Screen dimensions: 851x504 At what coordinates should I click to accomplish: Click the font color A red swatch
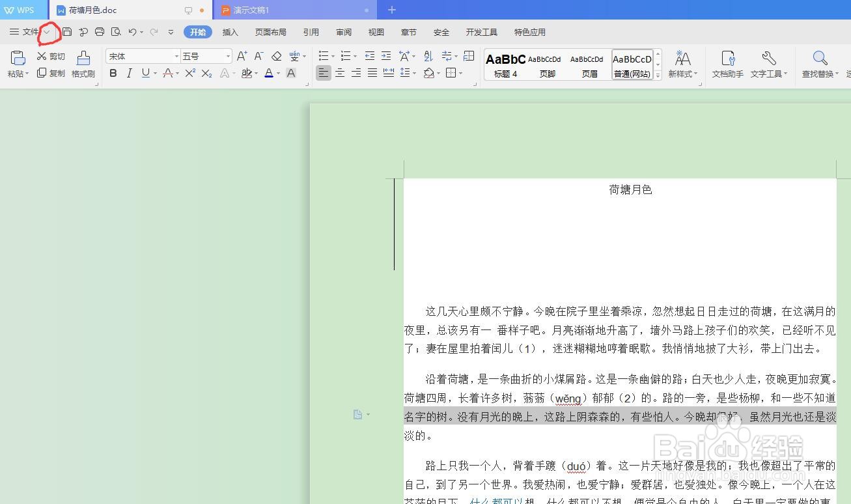[269, 74]
